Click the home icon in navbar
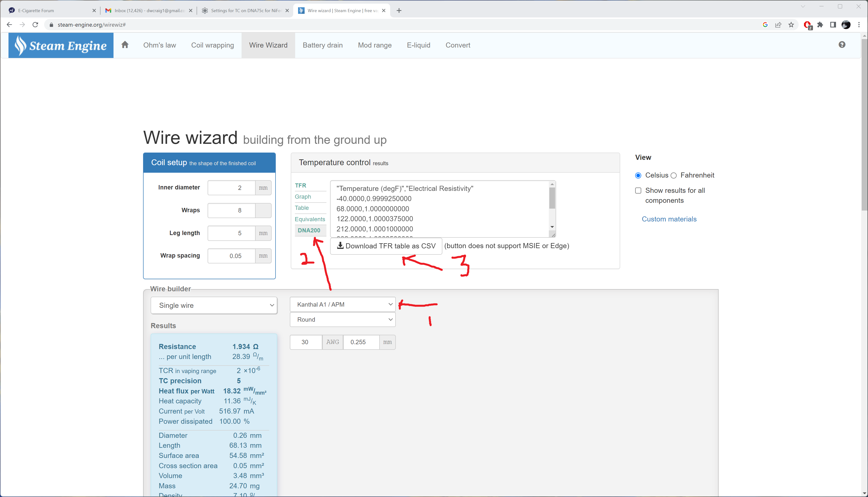 click(x=125, y=45)
